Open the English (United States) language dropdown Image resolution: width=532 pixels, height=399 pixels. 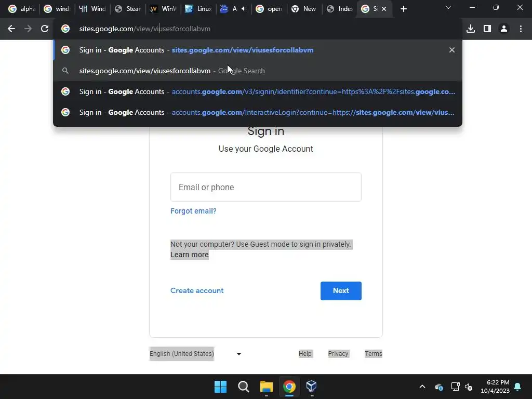click(196, 354)
